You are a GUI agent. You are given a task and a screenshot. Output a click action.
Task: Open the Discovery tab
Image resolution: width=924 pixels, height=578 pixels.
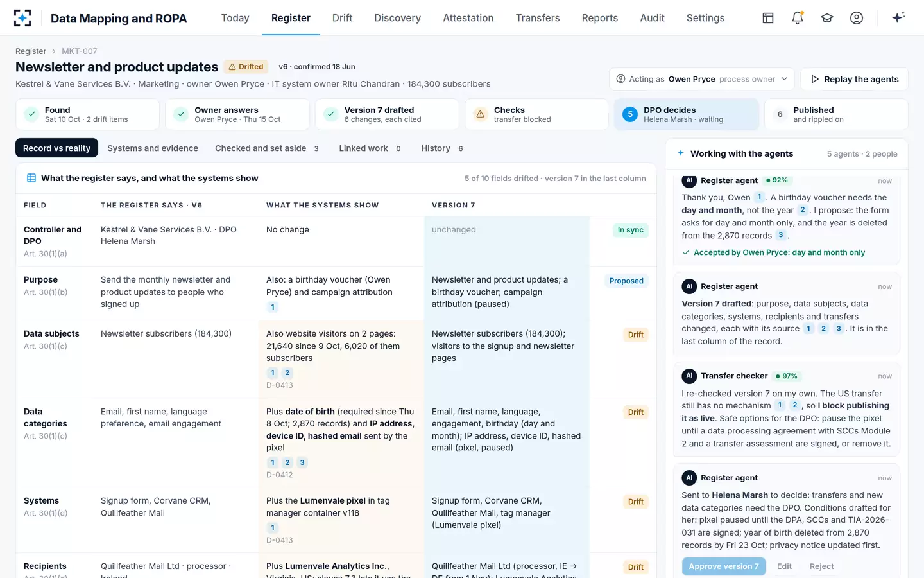398,18
